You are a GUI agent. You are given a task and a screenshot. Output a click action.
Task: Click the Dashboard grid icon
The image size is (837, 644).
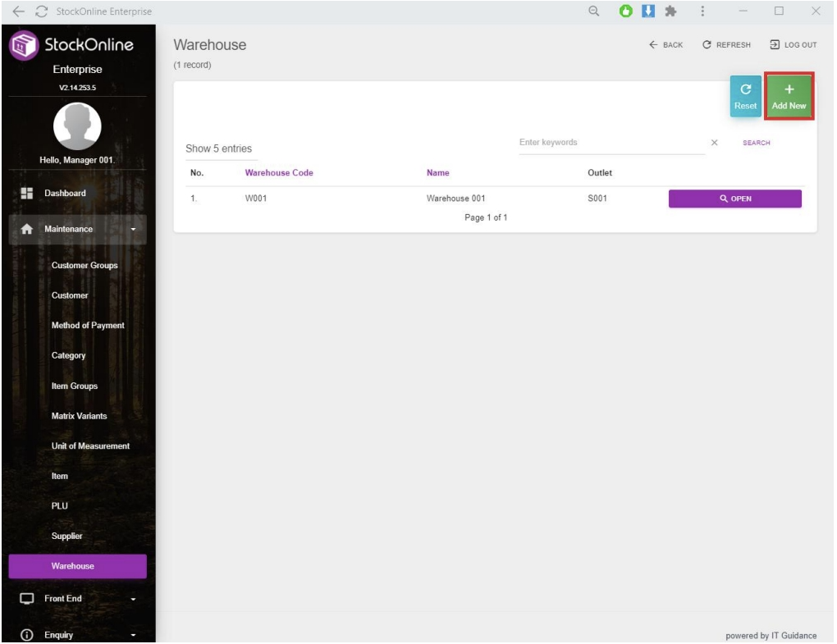26,193
